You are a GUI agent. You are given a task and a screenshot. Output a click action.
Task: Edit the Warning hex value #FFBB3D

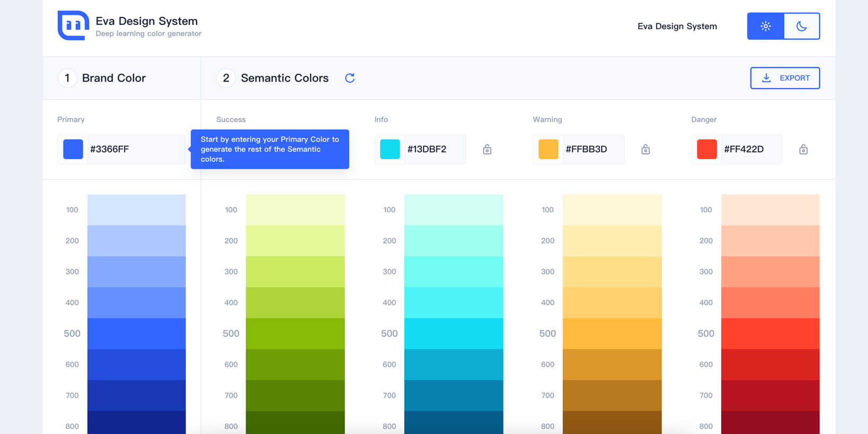(x=593, y=149)
